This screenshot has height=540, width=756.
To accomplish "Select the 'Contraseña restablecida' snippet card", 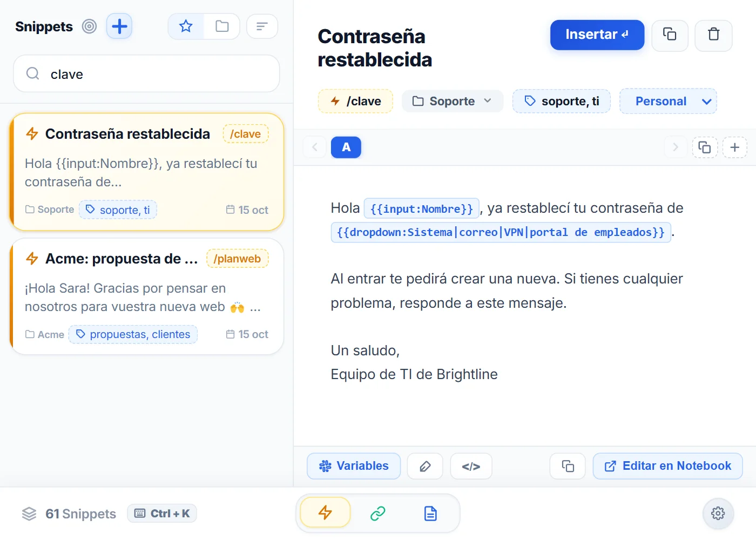I will pos(147,172).
